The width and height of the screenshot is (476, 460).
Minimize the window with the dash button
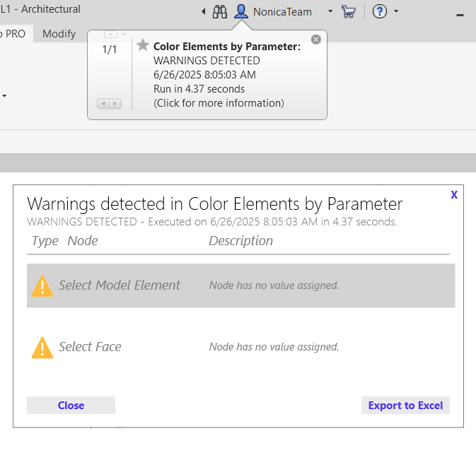(x=460, y=15)
